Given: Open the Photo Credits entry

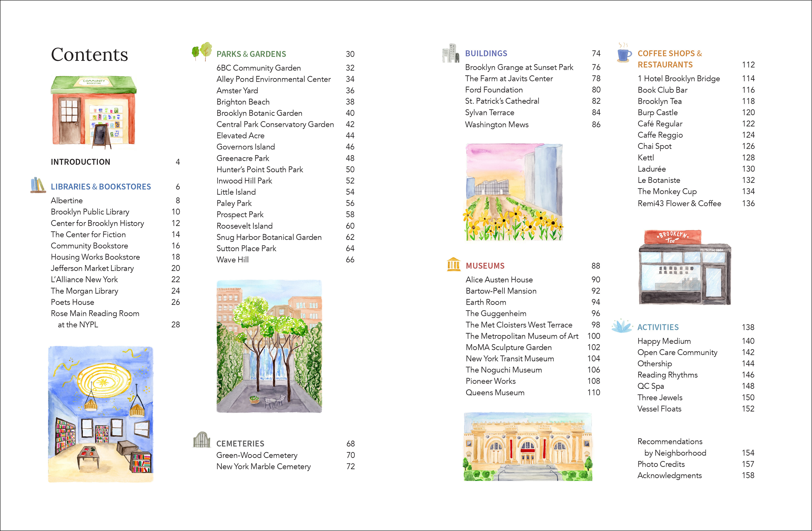Looking at the screenshot, I should pyautogui.click(x=661, y=464).
